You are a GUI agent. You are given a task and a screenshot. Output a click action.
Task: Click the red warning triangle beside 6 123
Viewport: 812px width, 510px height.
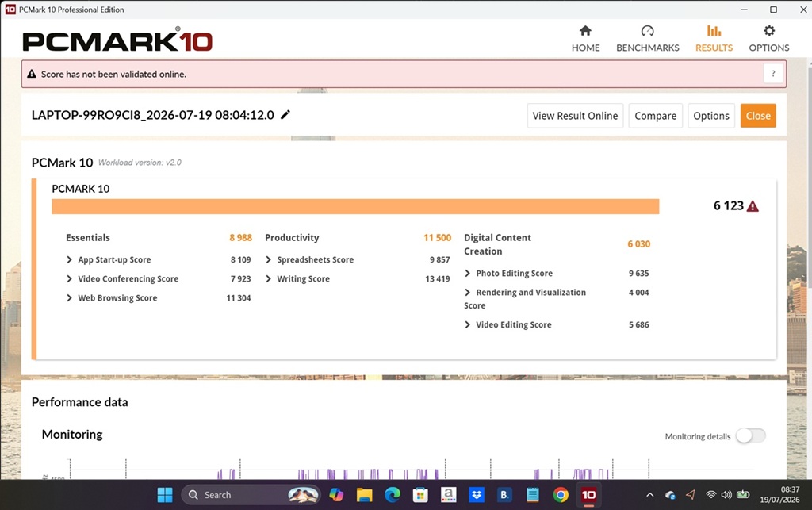(x=753, y=206)
